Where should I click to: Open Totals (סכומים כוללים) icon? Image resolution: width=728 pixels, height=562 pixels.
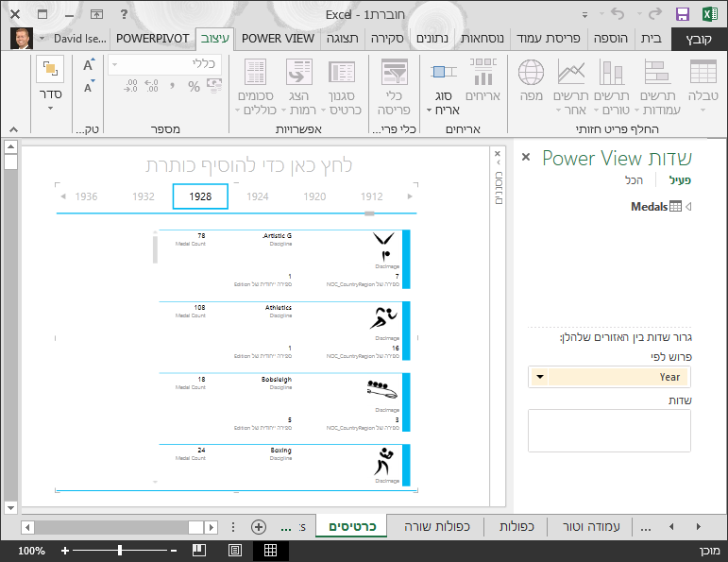255,72
